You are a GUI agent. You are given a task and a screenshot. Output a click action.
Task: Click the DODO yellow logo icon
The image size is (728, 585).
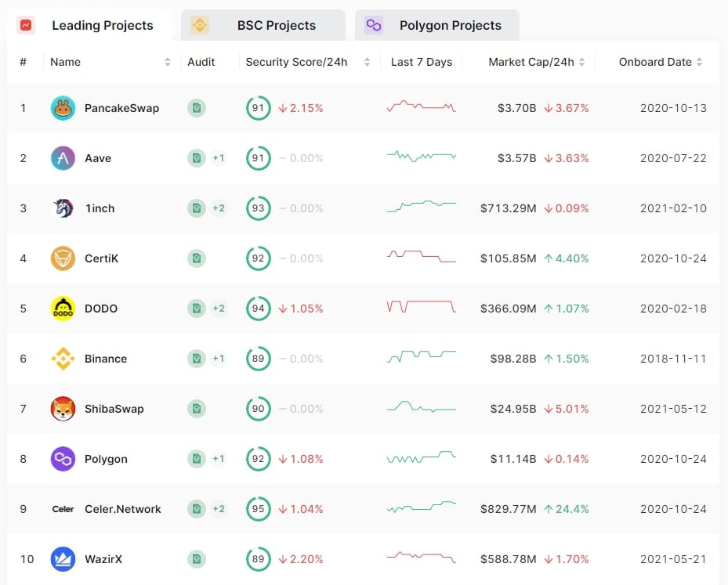click(x=63, y=309)
